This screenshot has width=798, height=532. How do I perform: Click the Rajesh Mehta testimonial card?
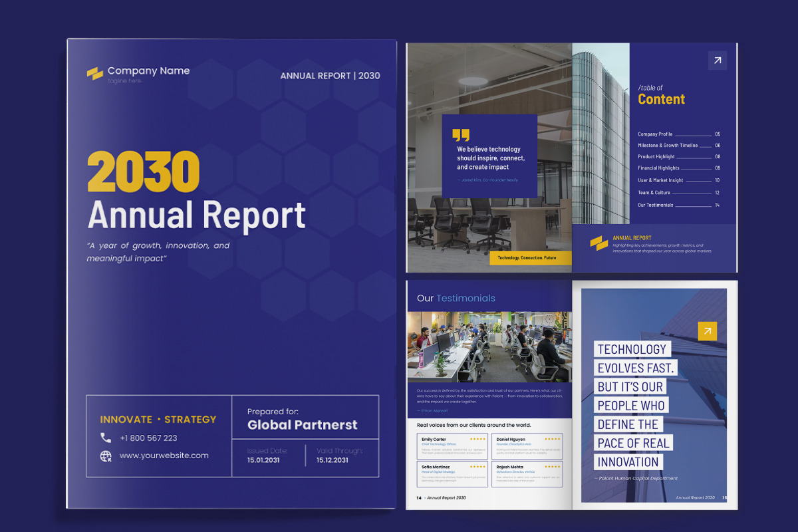527,474
